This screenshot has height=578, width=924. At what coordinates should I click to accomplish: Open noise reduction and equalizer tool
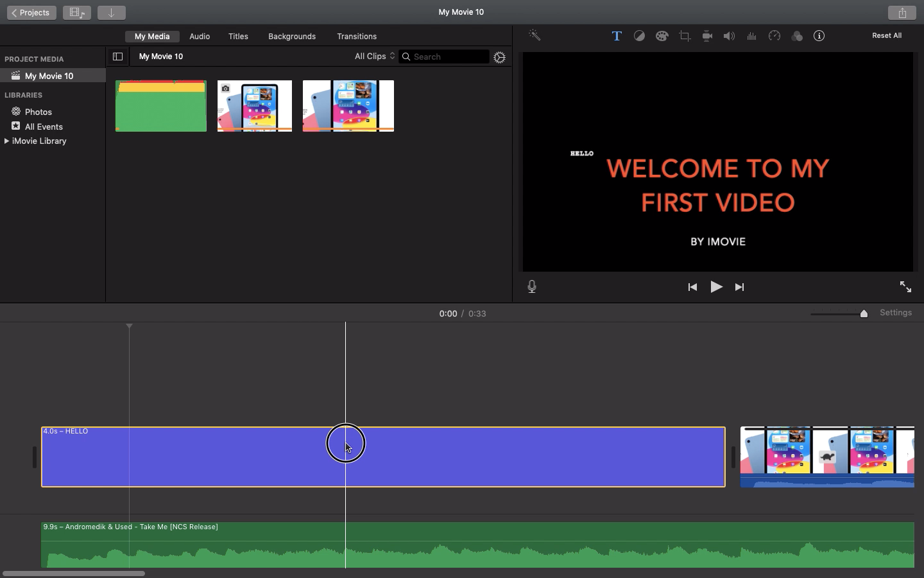(751, 36)
